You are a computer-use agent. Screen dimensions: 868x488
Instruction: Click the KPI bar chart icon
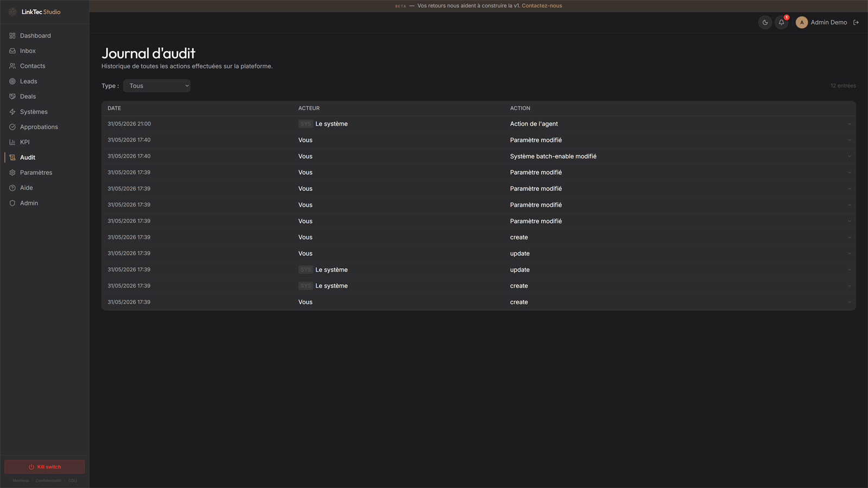[x=12, y=142]
